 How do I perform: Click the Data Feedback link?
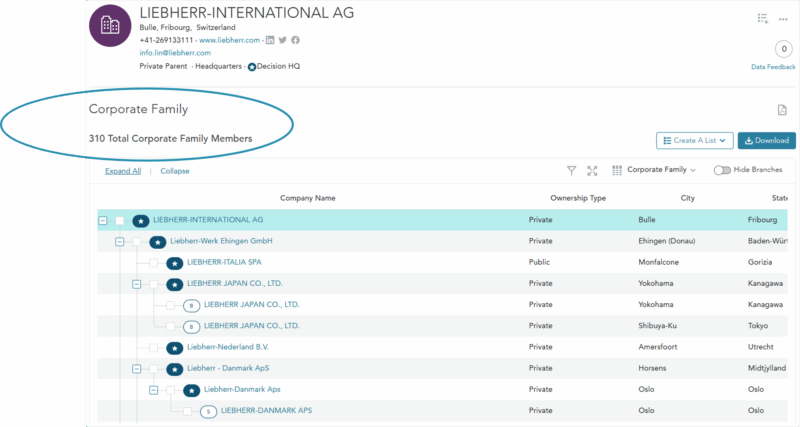click(773, 67)
